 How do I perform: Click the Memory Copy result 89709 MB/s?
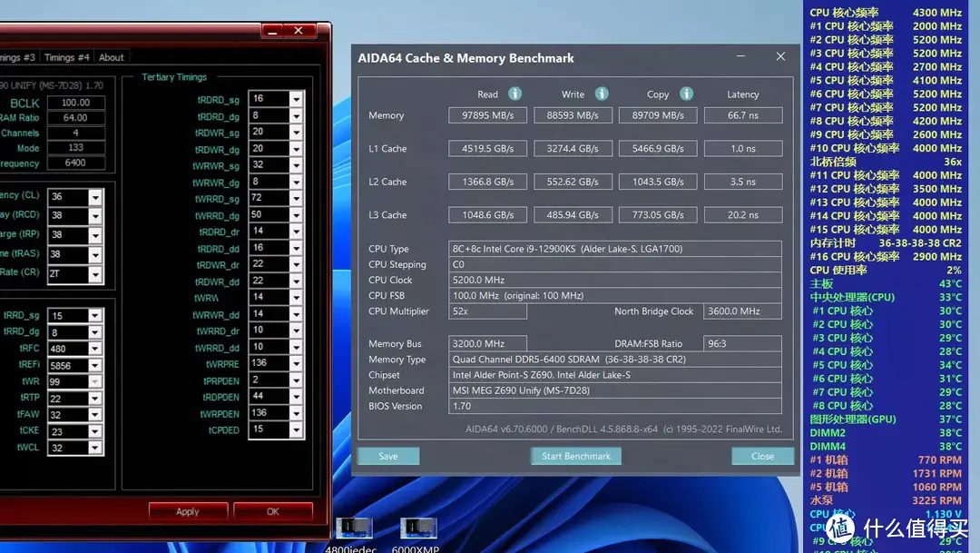pyautogui.click(x=658, y=115)
